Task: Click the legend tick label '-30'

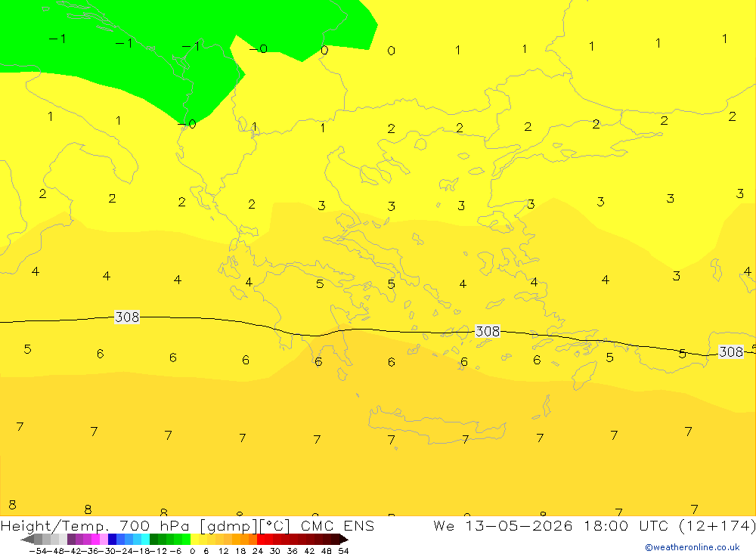Action: click(107, 551)
